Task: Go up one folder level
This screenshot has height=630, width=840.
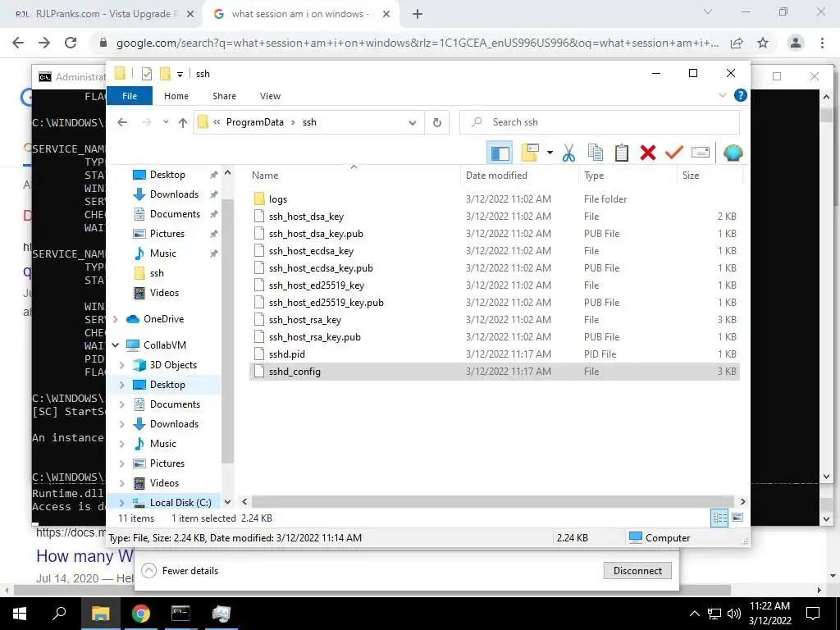Action: pyautogui.click(x=183, y=123)
